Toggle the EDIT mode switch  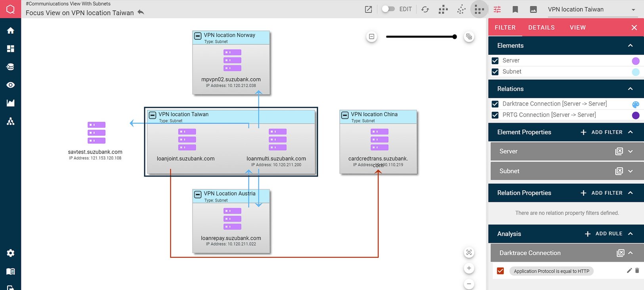[388, 9]
